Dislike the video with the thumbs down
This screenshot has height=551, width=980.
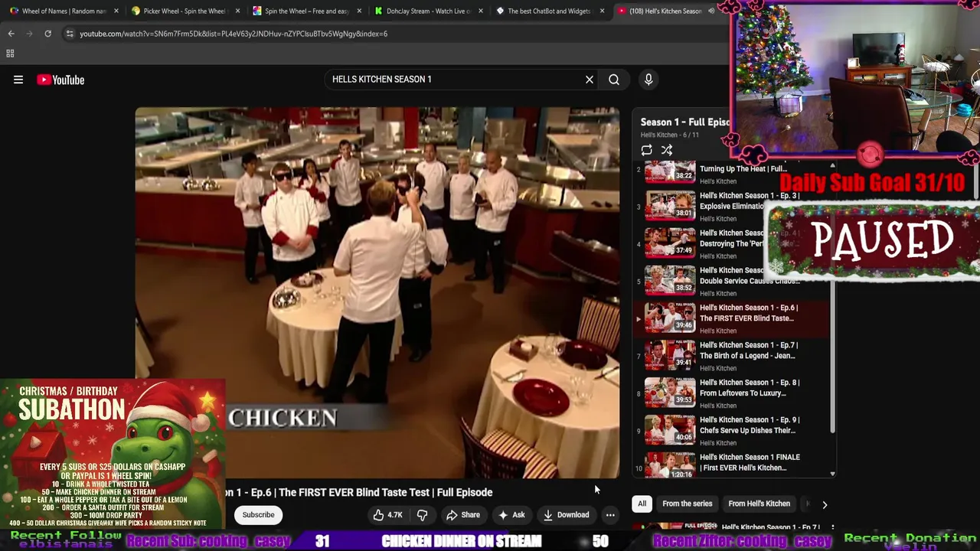tap(422, 515)
